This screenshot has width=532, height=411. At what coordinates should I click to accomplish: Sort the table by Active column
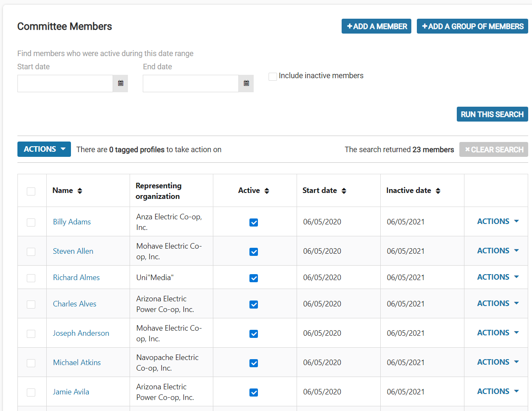[x=267, y=191]
